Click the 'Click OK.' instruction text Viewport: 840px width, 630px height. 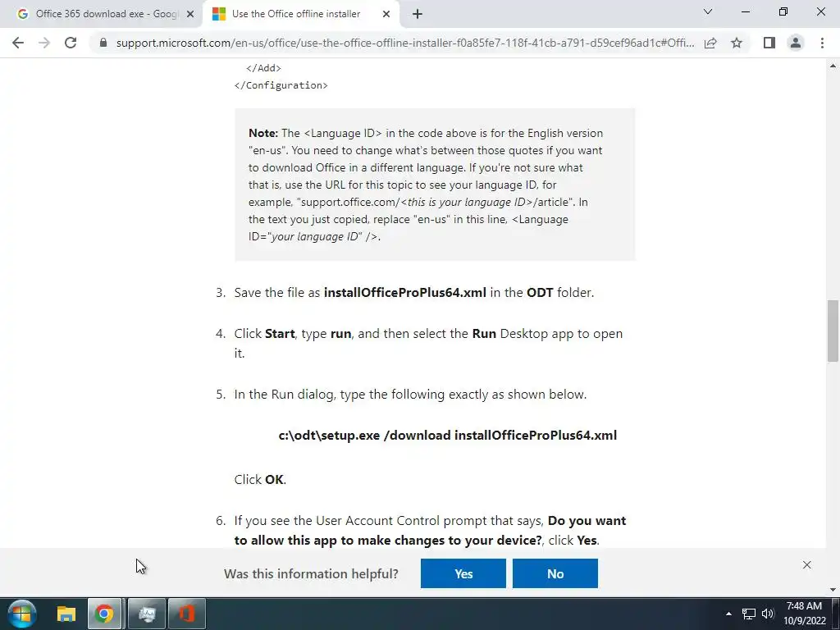(x=260, y=479)
